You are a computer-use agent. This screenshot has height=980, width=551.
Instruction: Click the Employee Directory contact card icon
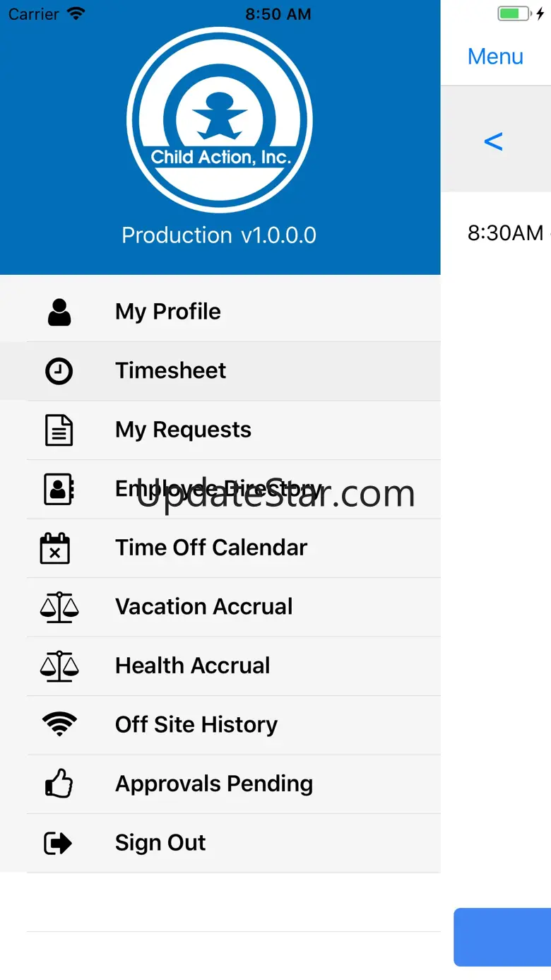coord(59,489)
